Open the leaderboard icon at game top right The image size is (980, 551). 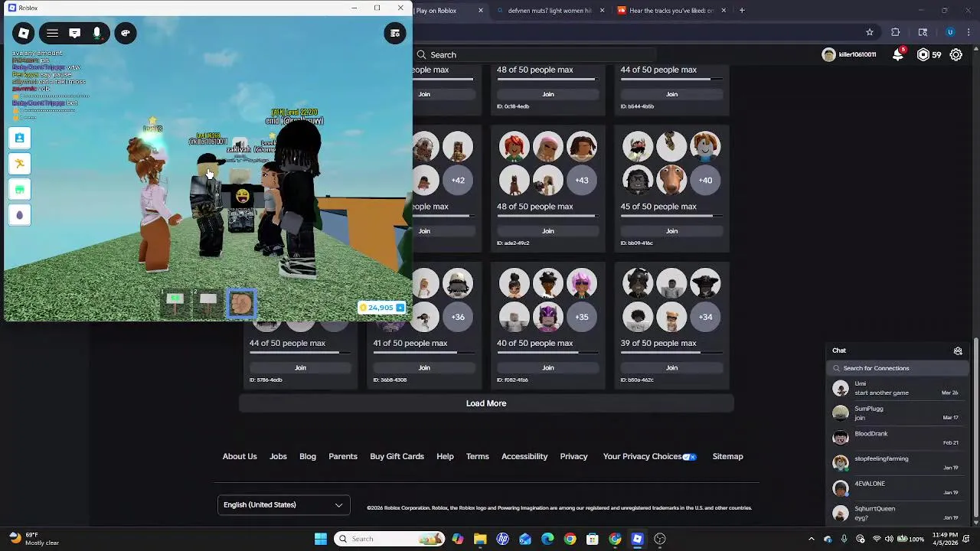(395, 33)
